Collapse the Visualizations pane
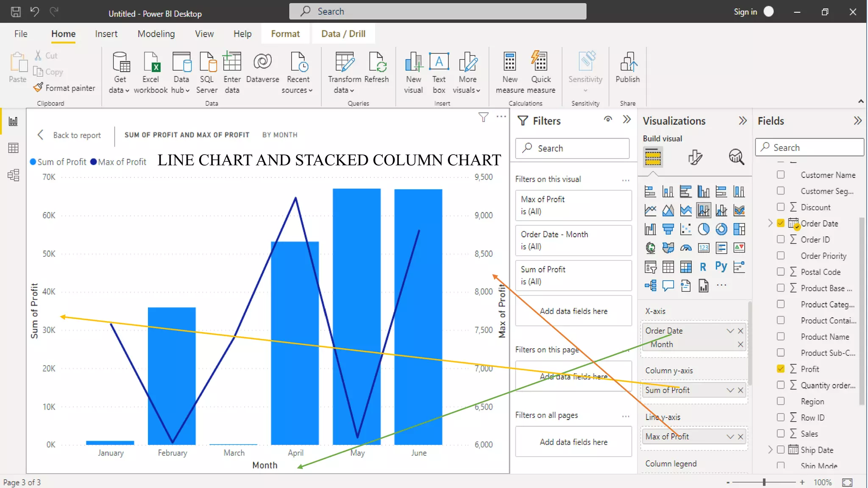The width and height of the screenshot is (868, 488). pos(743,121)
